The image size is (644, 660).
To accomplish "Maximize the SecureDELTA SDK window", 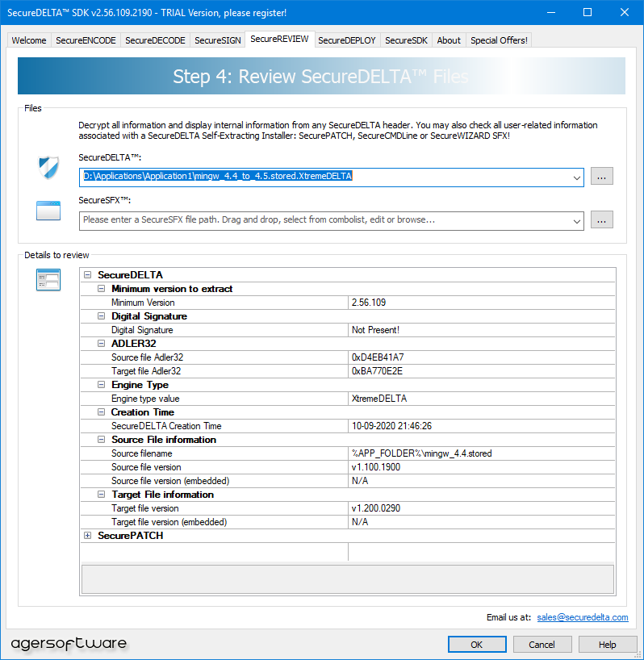I will [x=588, y=13].
